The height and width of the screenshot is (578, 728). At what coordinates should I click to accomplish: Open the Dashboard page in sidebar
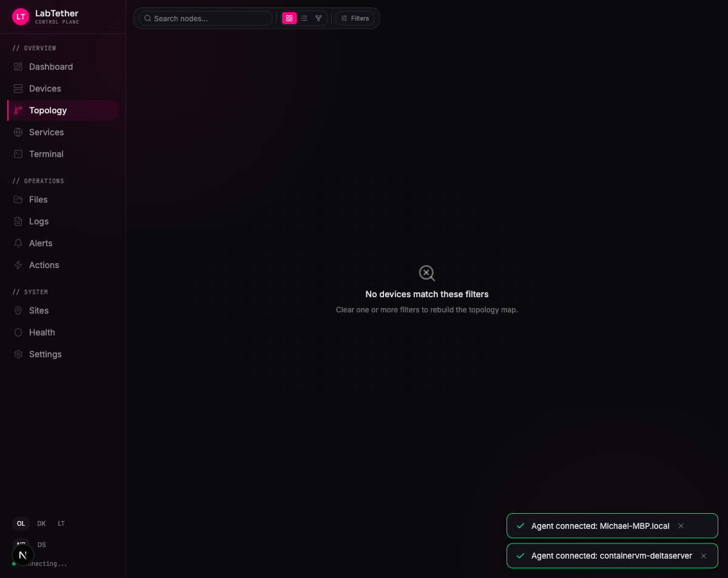click(x=62, y=67)
